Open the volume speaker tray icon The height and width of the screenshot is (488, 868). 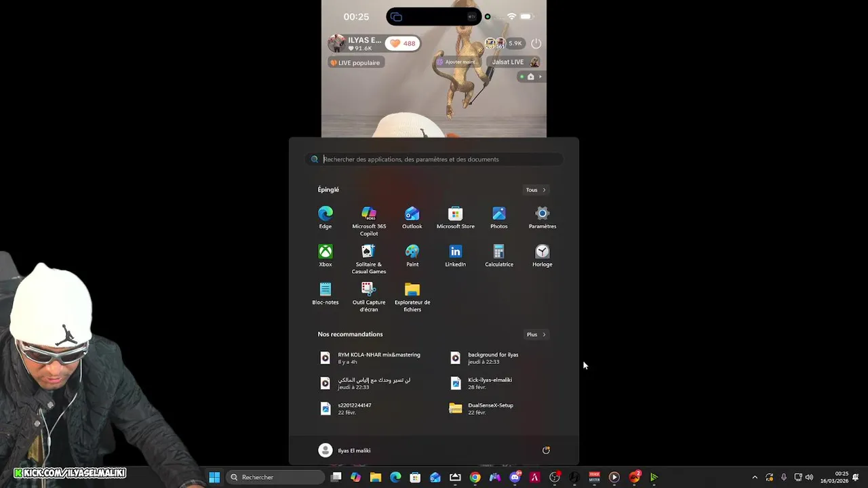pos(809,477)
